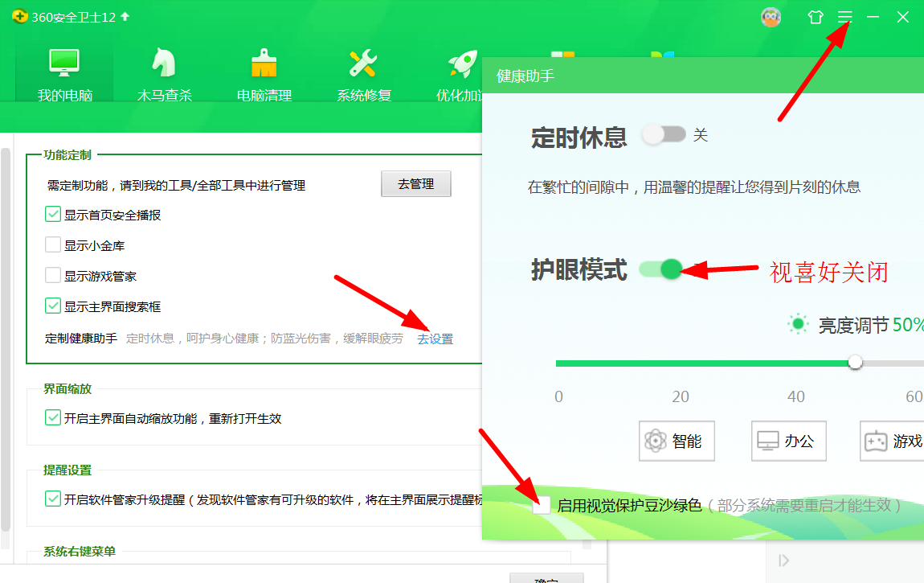
Task: Open the 电脑清理 tab
Action: (x=264, y=74)
